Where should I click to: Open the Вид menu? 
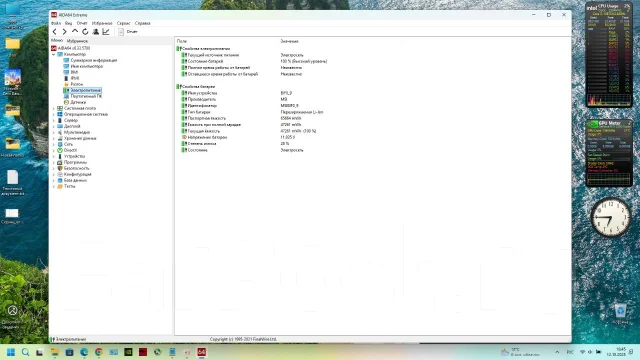pyautogui.click(x=69, y=23)
